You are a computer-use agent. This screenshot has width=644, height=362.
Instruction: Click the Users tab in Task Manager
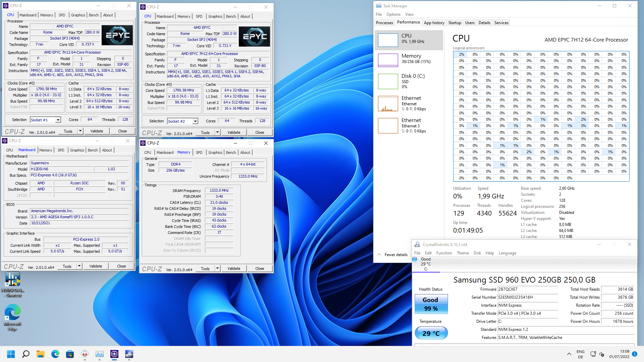pos(470,23)
